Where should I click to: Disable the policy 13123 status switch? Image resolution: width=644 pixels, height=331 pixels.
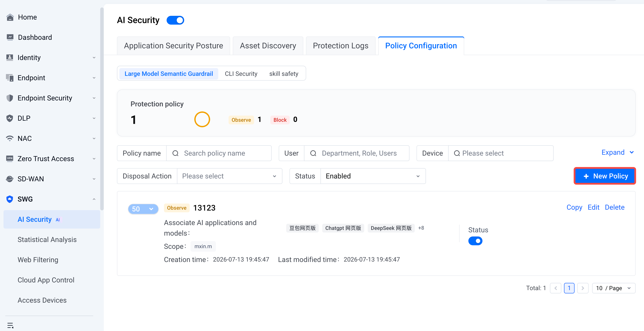pyautogui.click(x=475, y=241)
